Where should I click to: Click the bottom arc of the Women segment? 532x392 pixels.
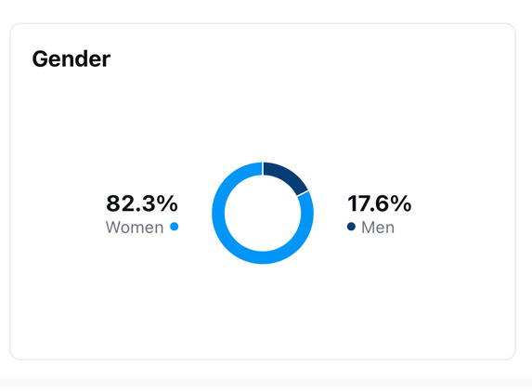(263, 257)
